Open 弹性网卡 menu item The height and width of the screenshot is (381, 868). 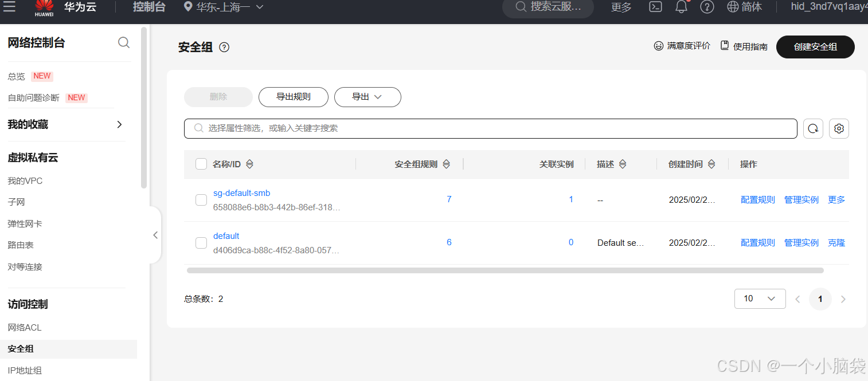(25, 224)
